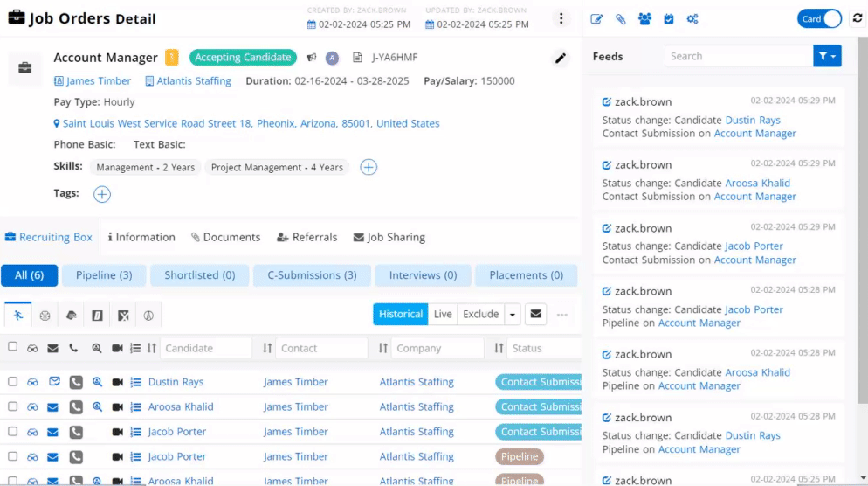
Task: Sort by the Contact column arrows
Action: pyautogui.click(x=267, y=348)
